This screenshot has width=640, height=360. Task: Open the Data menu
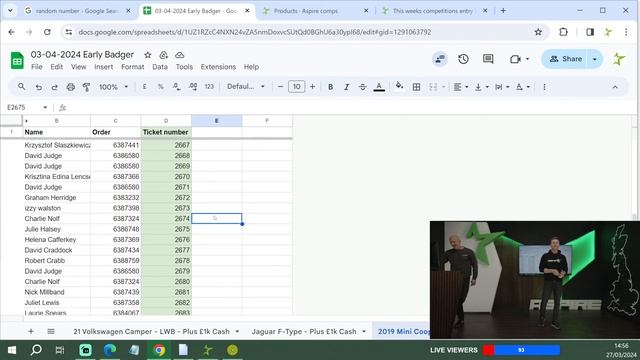(x=160, y=67)
